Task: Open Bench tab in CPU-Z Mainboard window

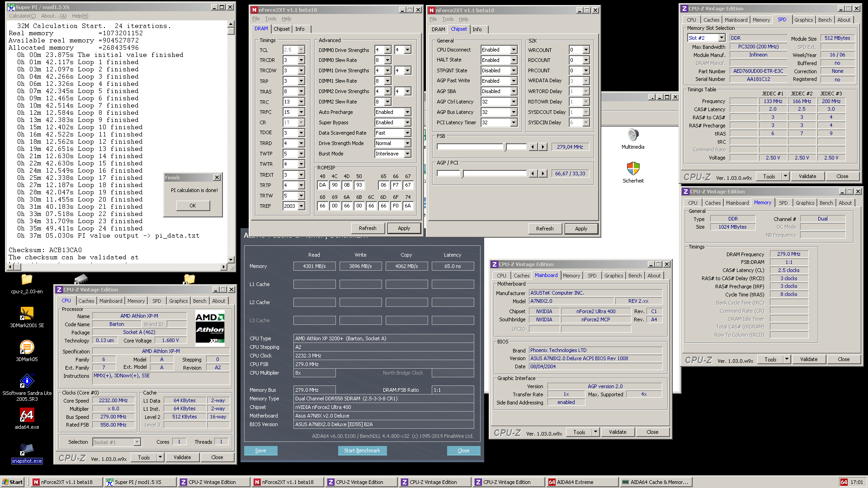Action: click(x=635, y=276)
